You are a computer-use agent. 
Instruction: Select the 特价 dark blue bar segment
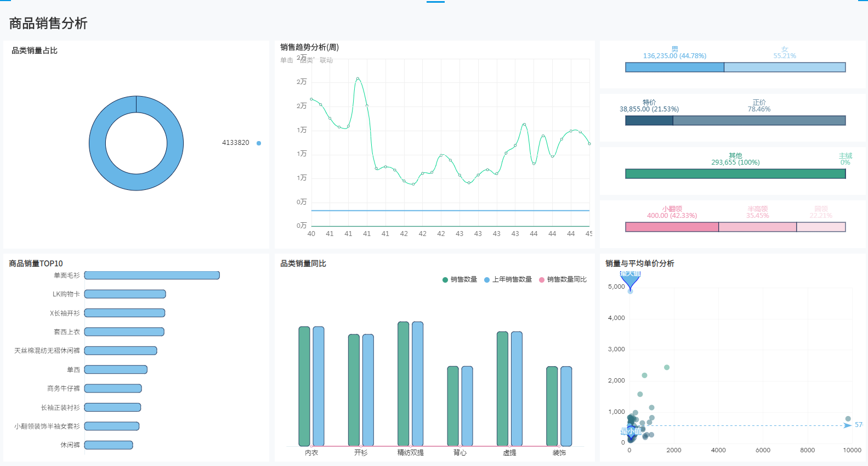click(x=649, y=121)
